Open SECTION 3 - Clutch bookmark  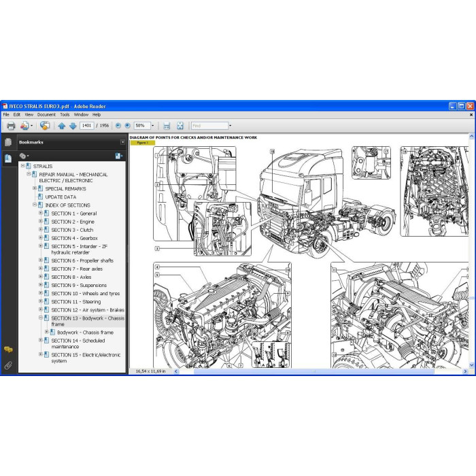point(72,230)
